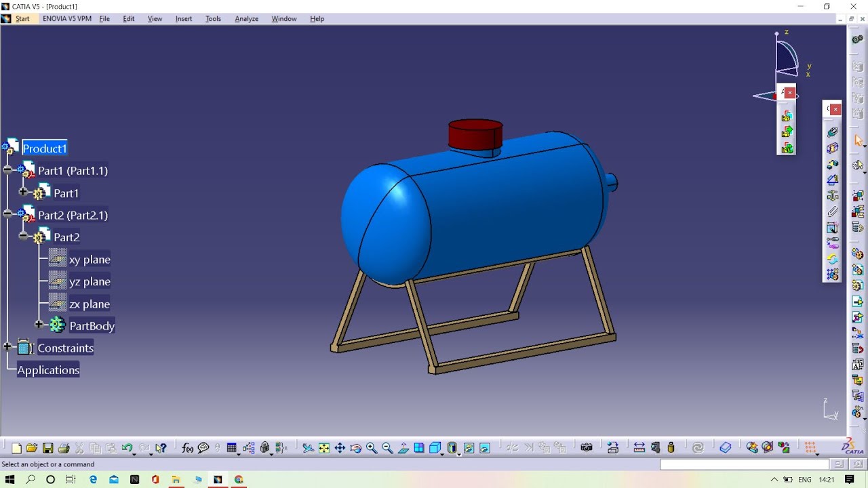Screen dimensions: 868x488
Task: Click the Zoom In magnifier
Action: click(372, 448)
